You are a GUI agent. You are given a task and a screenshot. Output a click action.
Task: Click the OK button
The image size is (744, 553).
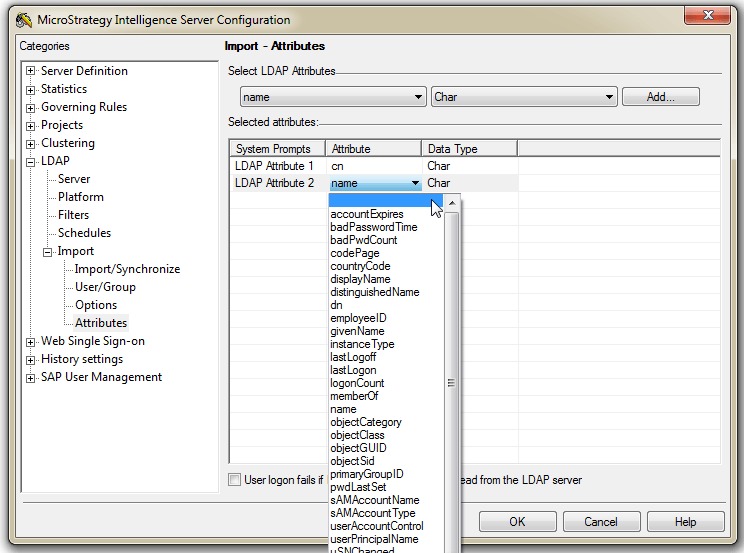tap(518, 522)
